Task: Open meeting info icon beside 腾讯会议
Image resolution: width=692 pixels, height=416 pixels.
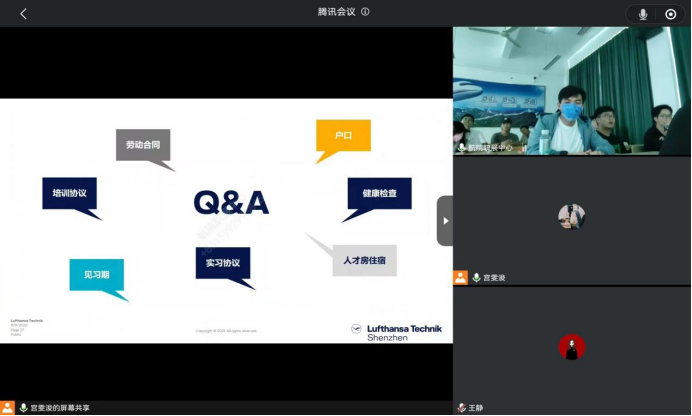Action: point(365,12)
